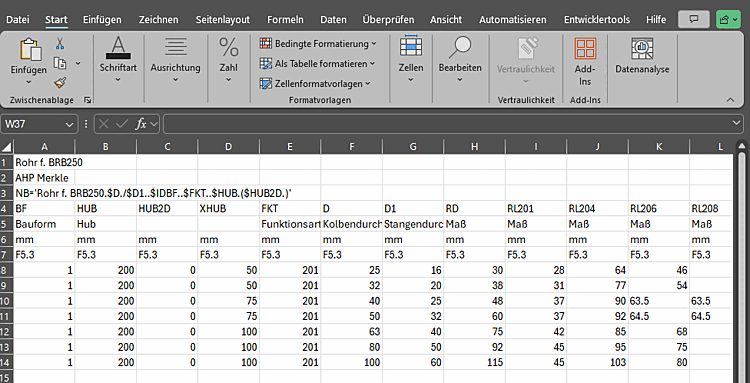Click Als Tabelle formatieren
The width and height of the screenshot is (750, 383).
coord(318,64)
